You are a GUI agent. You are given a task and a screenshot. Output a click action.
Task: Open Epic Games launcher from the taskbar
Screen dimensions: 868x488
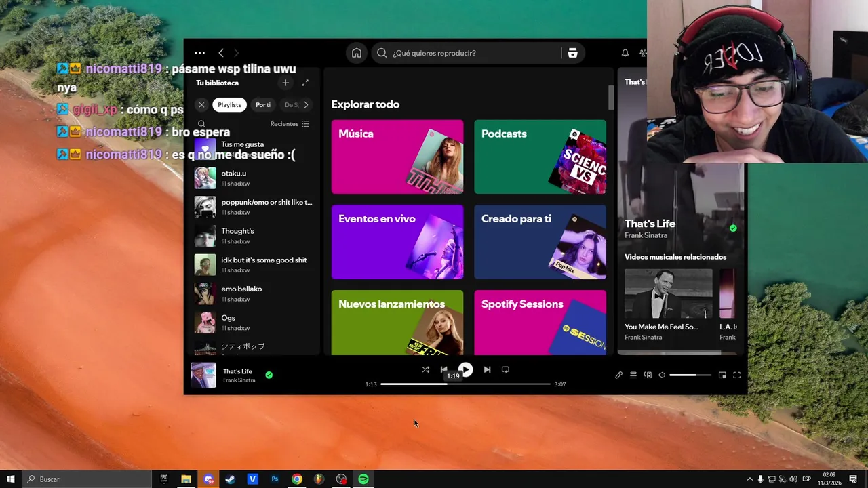164,479
